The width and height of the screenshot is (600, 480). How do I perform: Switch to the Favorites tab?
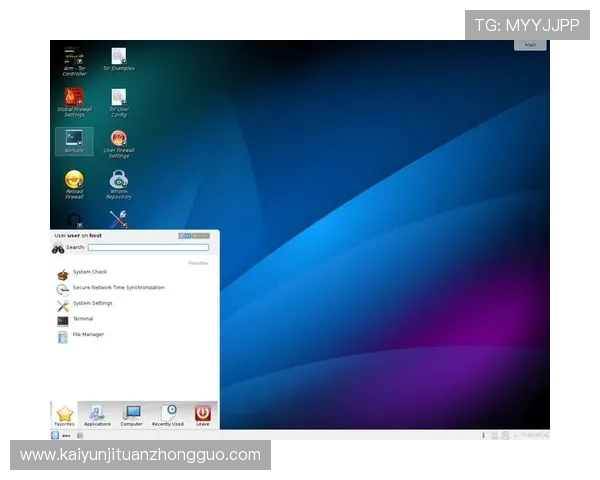65,415
